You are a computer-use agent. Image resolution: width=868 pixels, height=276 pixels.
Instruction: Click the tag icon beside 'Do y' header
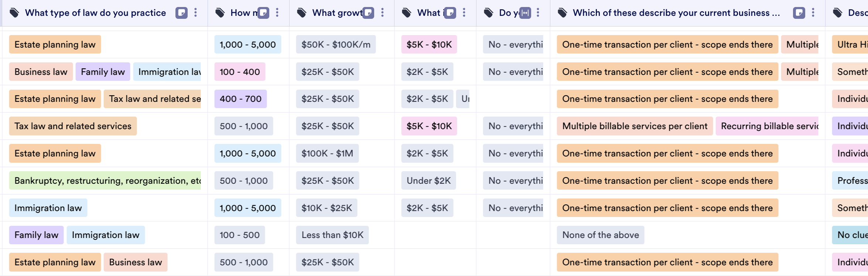[x=489, y=13]
